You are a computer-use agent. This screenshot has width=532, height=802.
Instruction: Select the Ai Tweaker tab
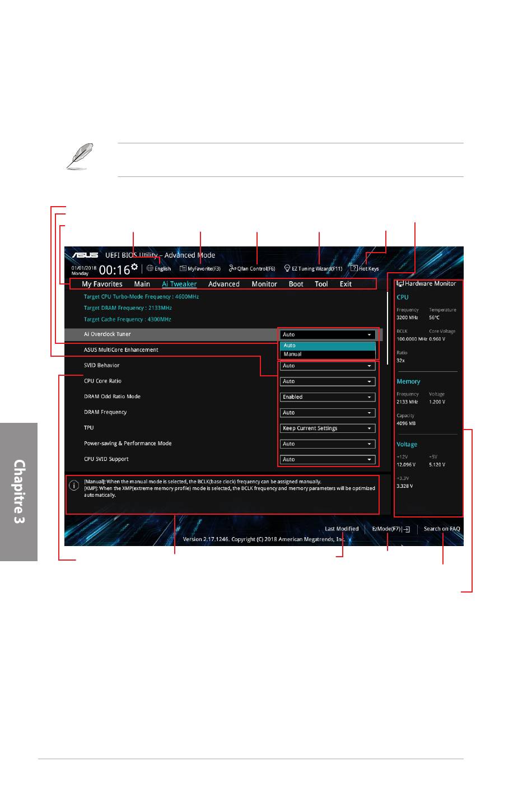(x=179, y=284)
